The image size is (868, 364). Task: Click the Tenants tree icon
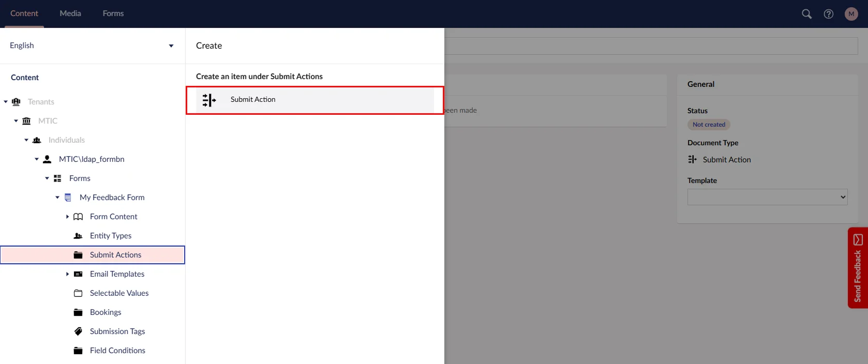point(17,102)
